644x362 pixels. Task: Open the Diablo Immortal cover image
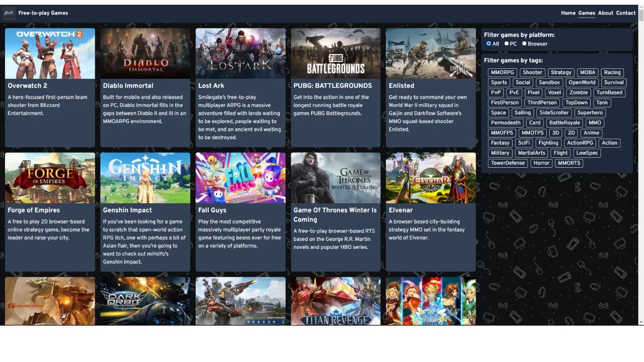[x=145, y=53]
